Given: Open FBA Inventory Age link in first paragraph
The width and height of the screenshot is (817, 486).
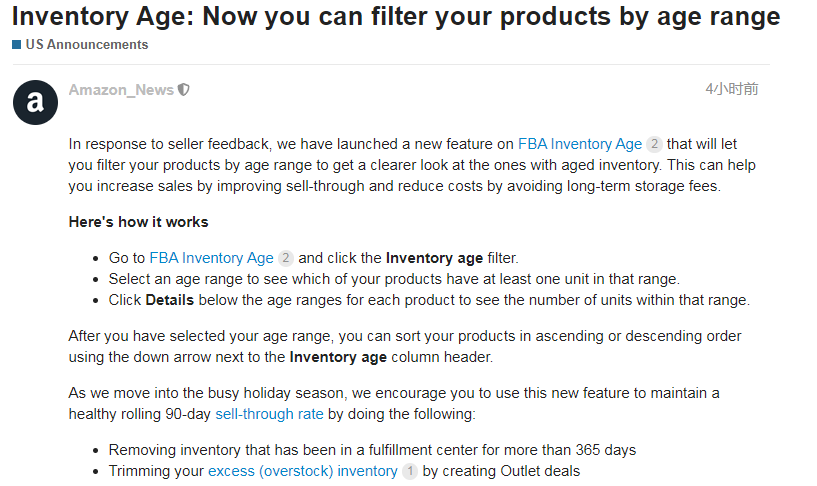Looking at the screenshot, I should (580, 144).
